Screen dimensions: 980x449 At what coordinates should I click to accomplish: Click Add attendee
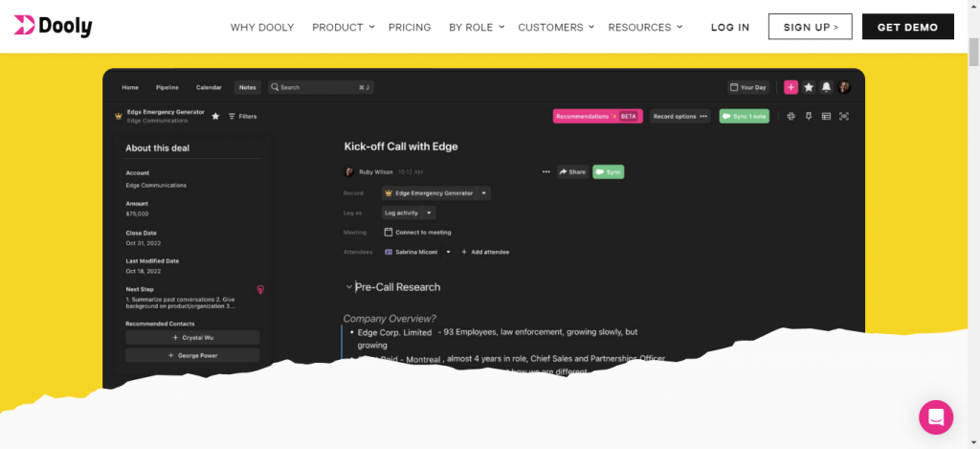pyautogui.click(x=485, y=252)
